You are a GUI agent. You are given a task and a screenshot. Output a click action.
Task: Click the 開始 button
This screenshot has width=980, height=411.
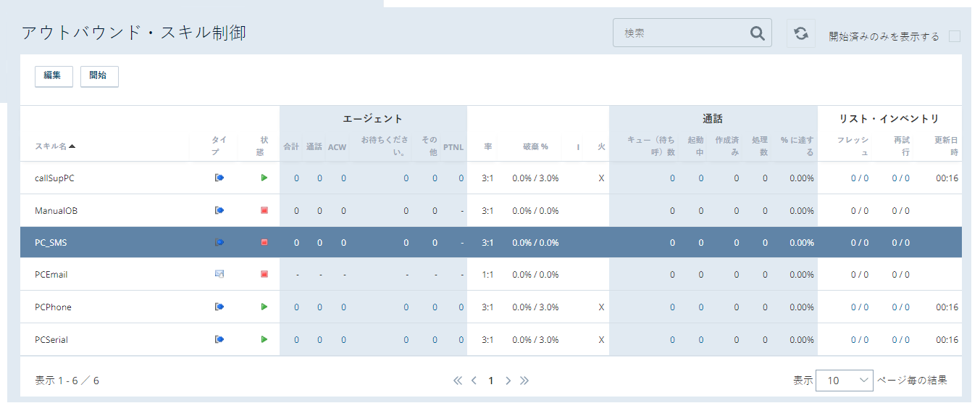coord(99,76)
